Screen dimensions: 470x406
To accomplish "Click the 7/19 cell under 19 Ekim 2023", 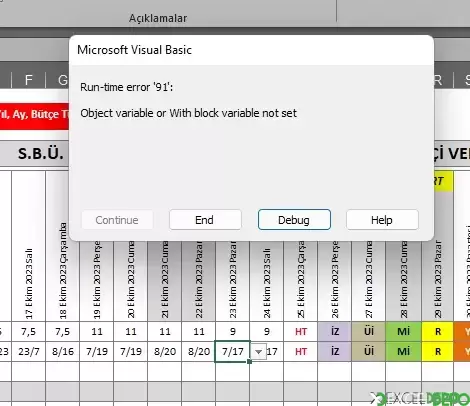I will coord(97,351).
